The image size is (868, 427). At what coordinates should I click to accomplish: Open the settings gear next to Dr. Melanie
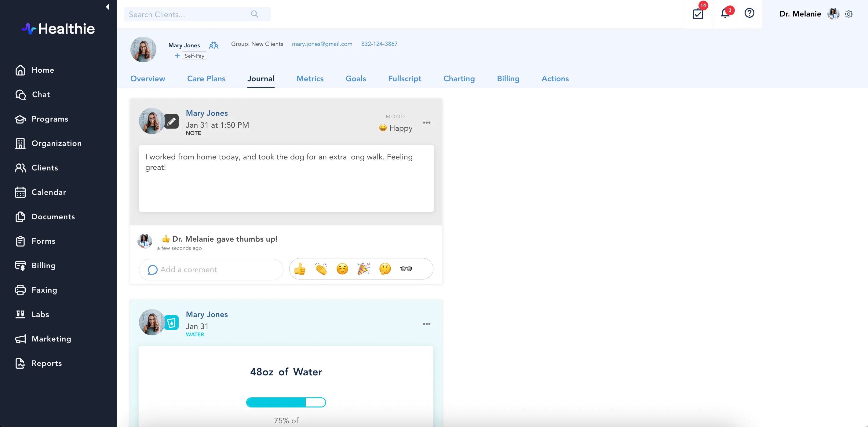pyautogui.click(x=848, y=14)
